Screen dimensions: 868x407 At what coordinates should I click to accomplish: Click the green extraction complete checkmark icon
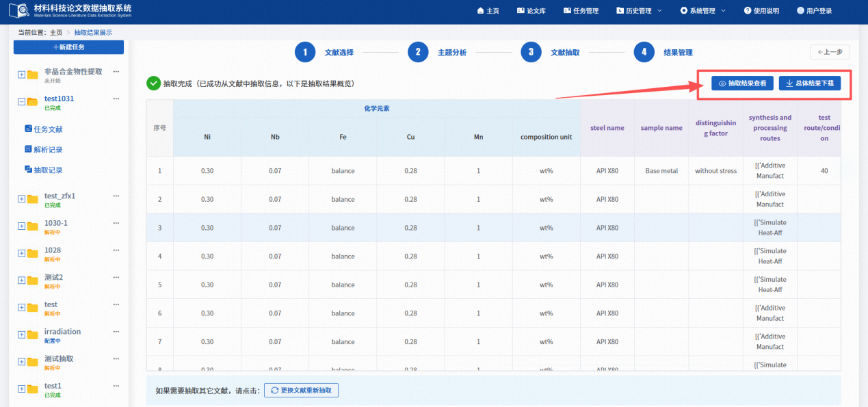pos(153,83)
